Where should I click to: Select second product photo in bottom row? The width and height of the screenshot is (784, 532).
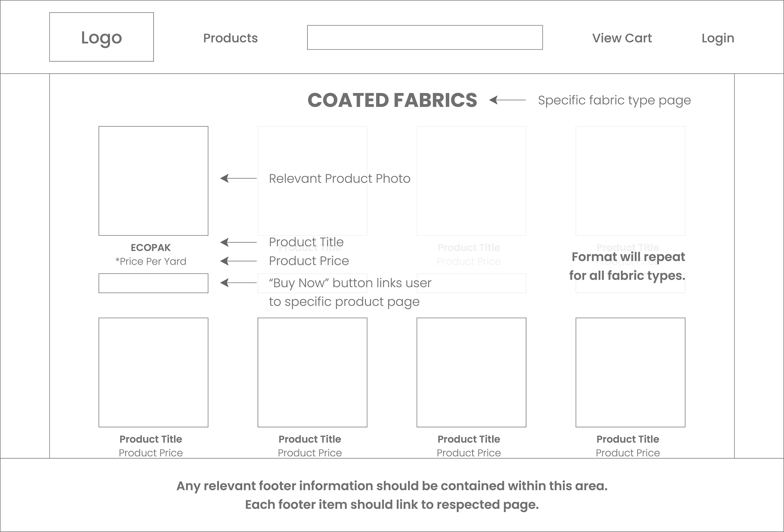tap(312, 372)
